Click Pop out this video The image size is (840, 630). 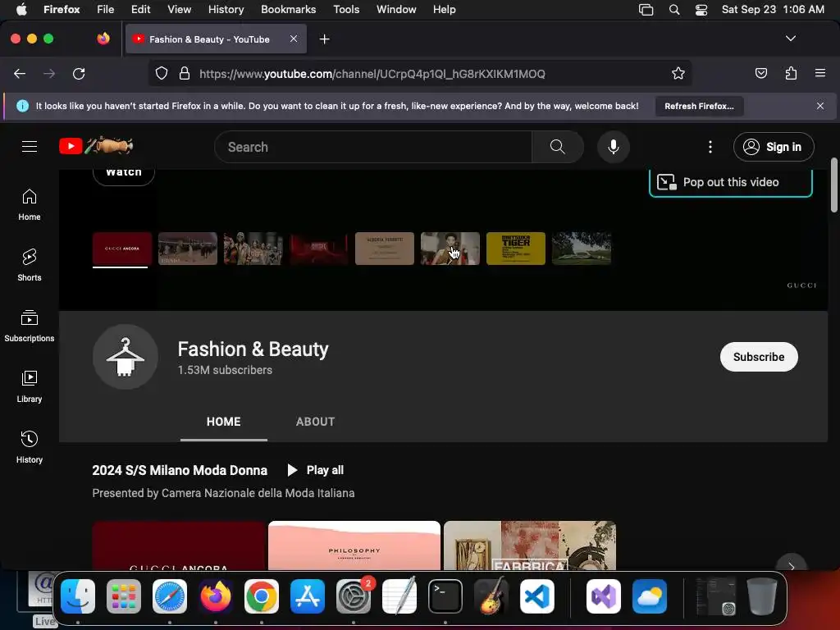point(730,182)
